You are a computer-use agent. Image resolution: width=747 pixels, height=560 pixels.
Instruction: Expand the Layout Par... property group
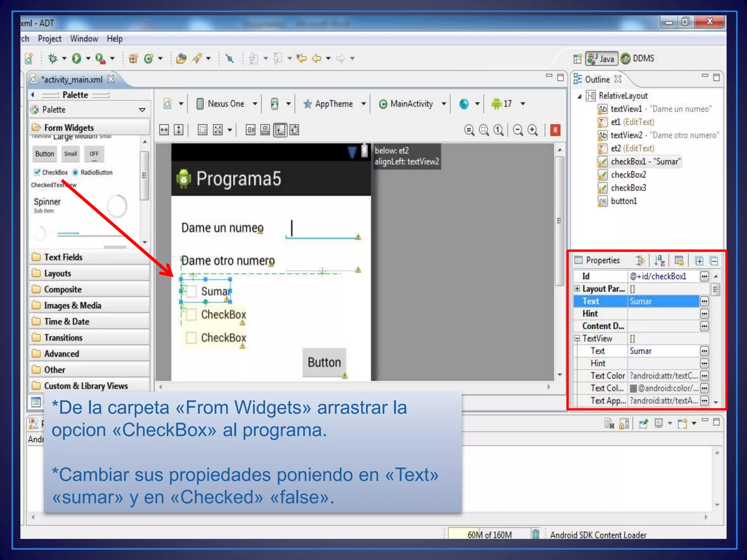(577, 288)
